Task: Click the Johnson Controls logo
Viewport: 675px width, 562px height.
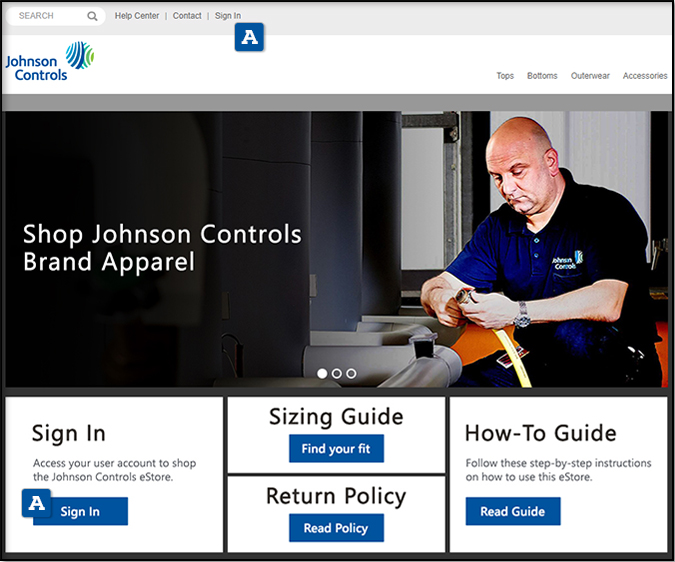Action: pos(49,61)
